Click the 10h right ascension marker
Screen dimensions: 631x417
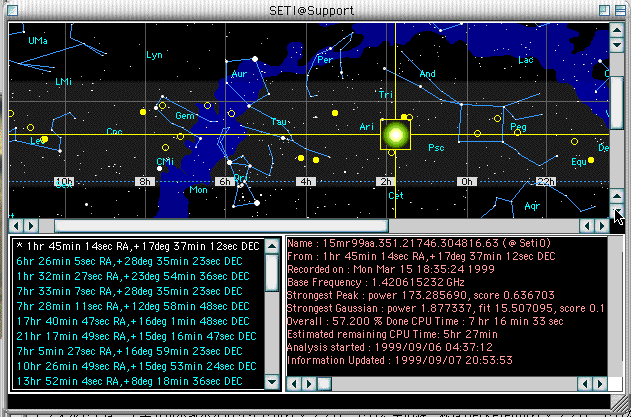pyautogui.click(x=64, y=181)
